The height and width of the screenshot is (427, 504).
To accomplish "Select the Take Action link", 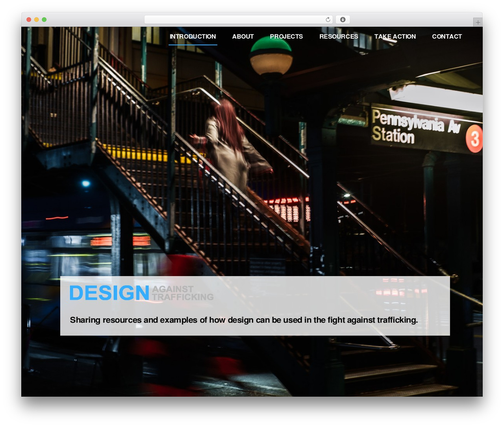I will point(395,36).
